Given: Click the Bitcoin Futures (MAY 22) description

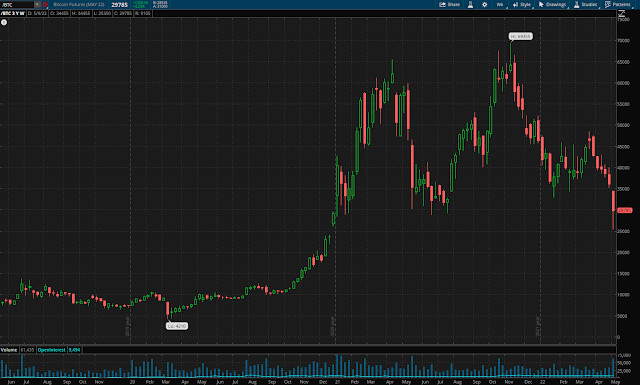Looking at the screenshot, I should [79, 4].
